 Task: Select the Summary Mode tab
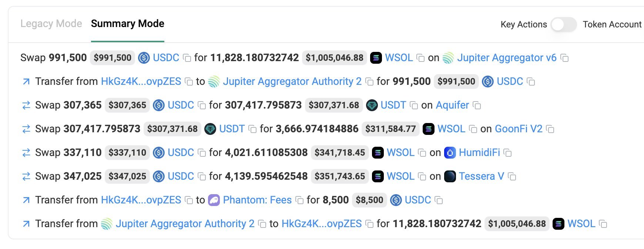point(127,24)
